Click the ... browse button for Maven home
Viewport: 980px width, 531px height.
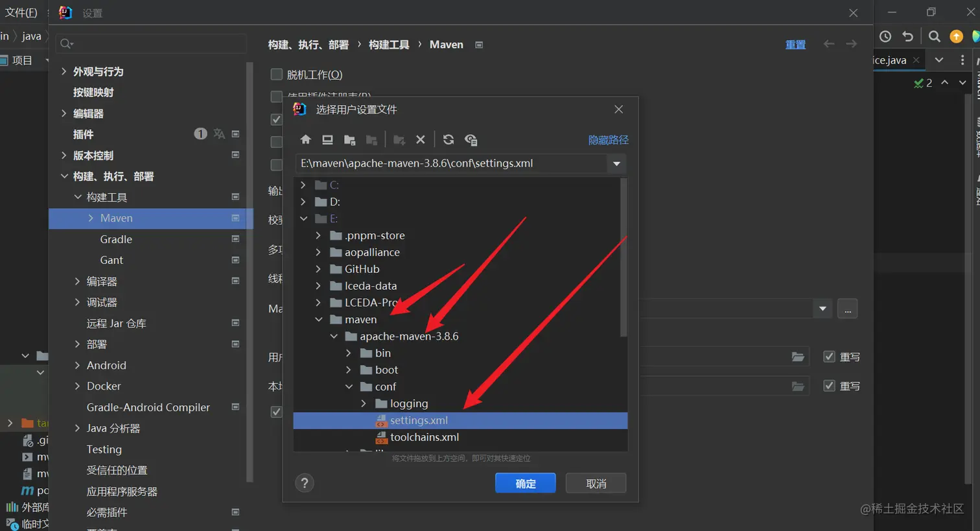pos(848,309)
